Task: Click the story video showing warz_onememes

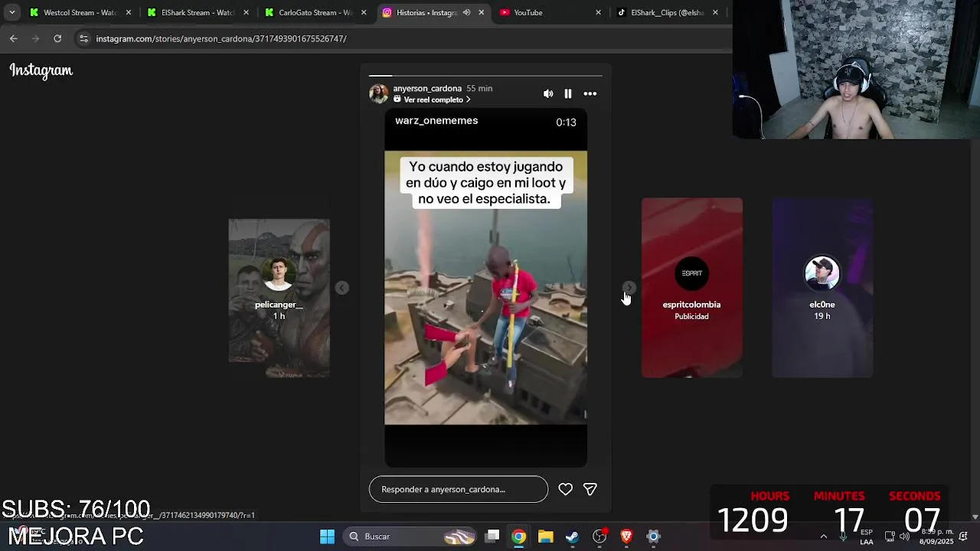Action: pos(485,288)
